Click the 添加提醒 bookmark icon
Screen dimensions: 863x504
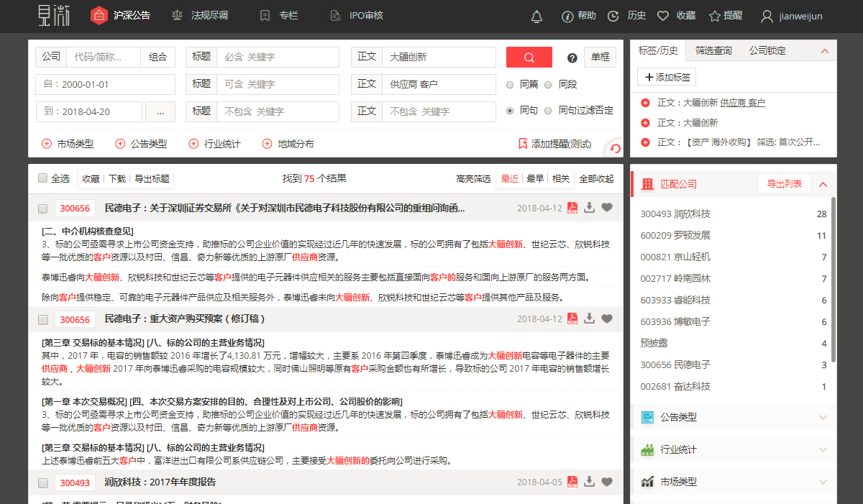pos(523,144)
